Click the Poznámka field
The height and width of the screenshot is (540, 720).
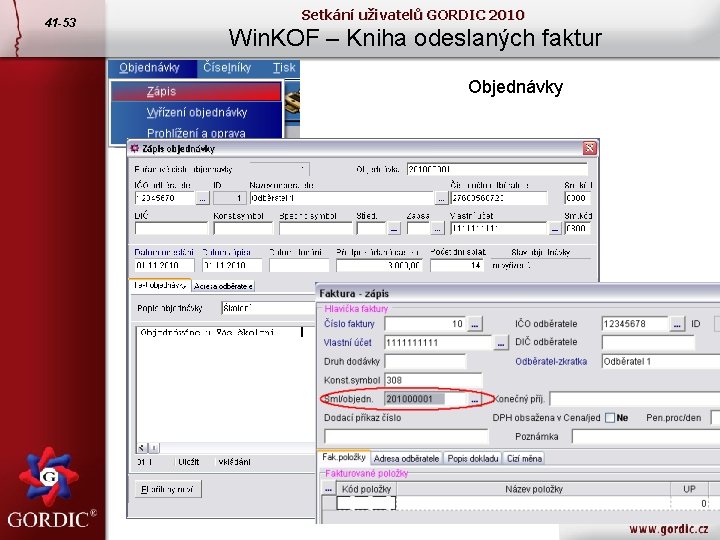pyautogui.click(x=645, y=437)
